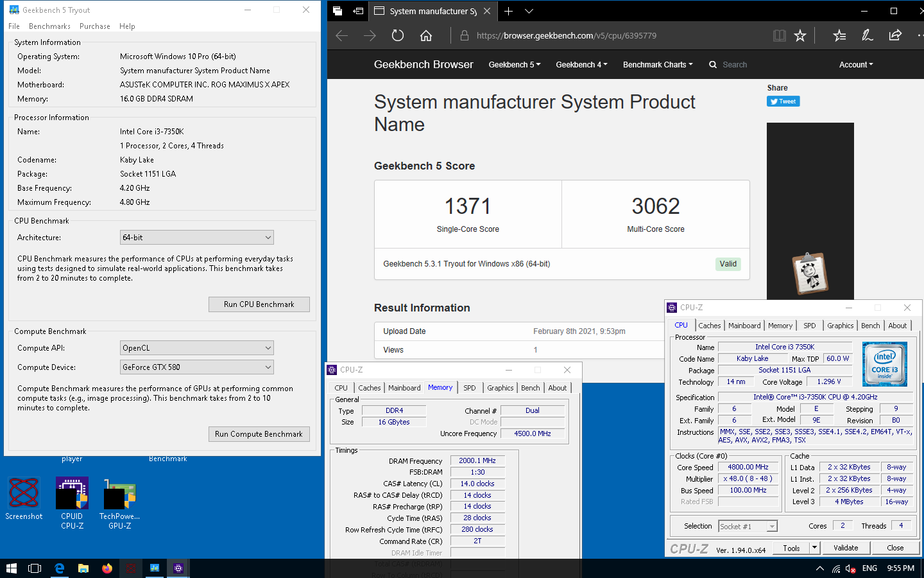This screenshot has height=578, width=924.
Task: Open Bench tab in right CPU-Z window
Action: point(871,326)
